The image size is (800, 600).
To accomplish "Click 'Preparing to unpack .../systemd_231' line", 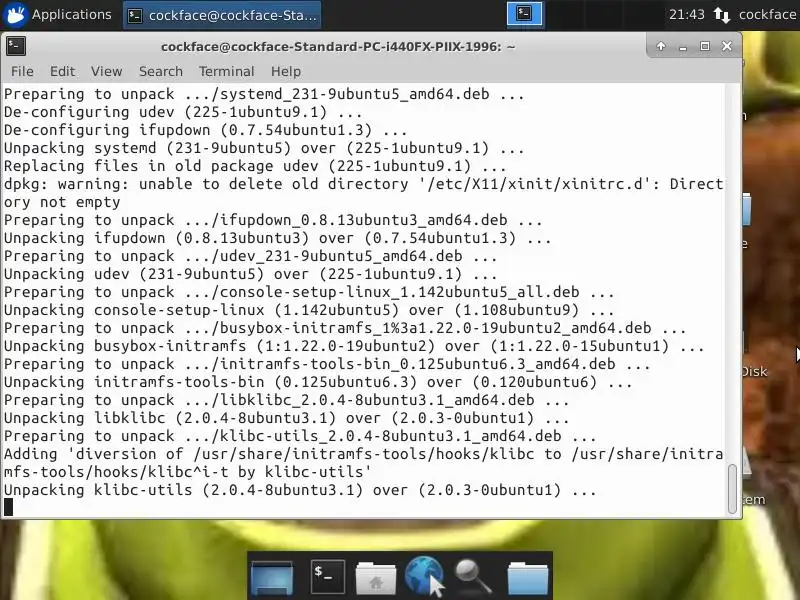I will (x=264, y=94).
